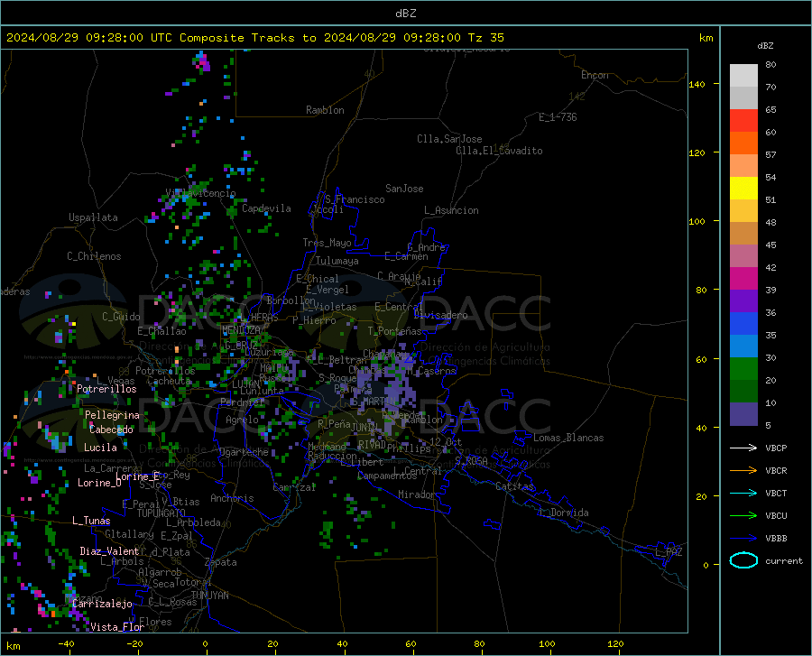This screenshot has width=812, height=656.
Task: Click the white VBCP arrow in legend
Action: point(743,448)
